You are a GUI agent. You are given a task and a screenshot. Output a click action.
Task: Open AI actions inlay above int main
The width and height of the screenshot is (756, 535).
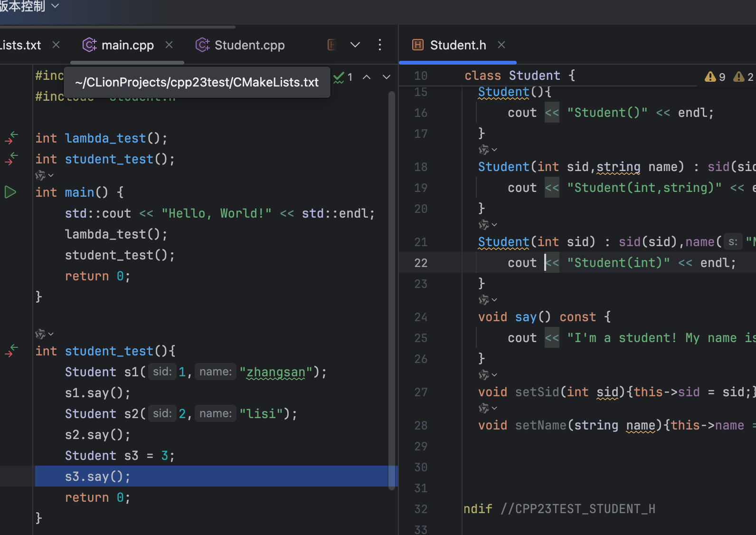(x=44, y=175)
